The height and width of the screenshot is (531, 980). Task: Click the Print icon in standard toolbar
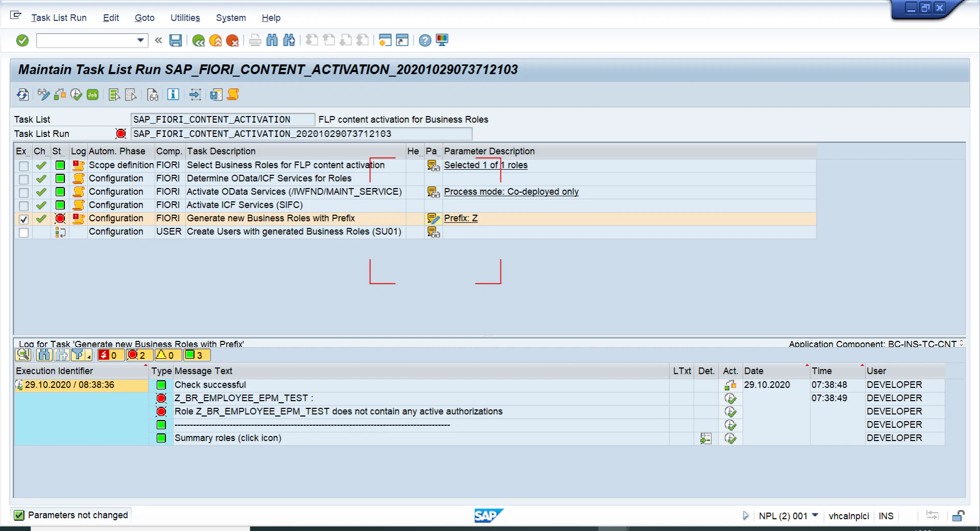pos(255,40)
